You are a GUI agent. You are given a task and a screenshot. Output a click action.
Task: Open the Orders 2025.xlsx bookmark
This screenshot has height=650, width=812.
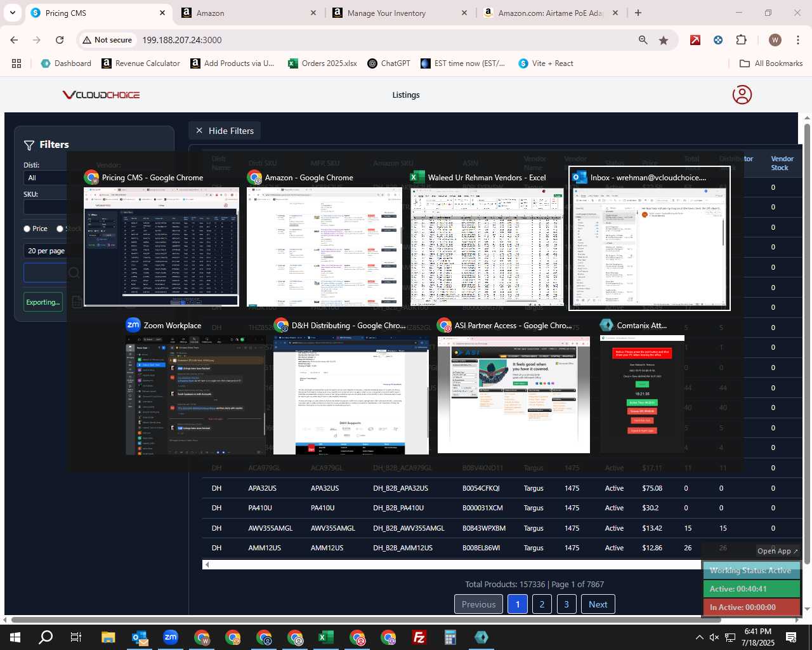[322, 63]
